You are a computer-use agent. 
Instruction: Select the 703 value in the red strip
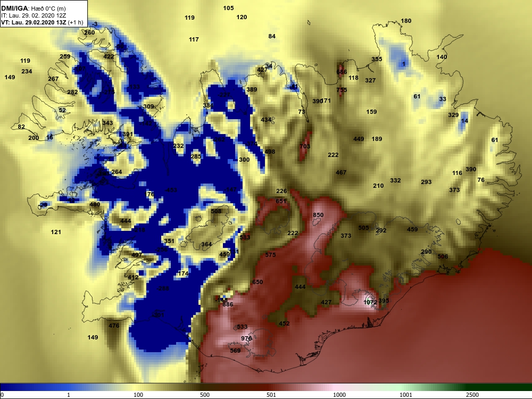click(x=305, y=146)
